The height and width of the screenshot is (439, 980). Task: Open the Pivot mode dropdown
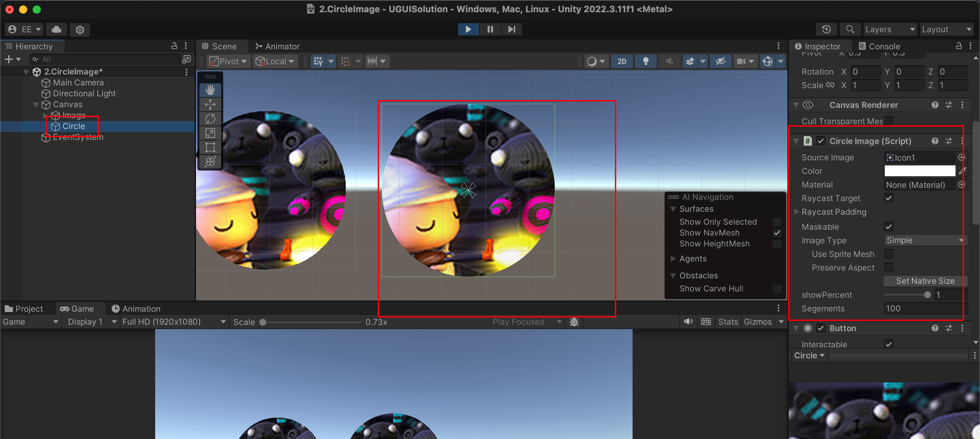coord(228,61)
